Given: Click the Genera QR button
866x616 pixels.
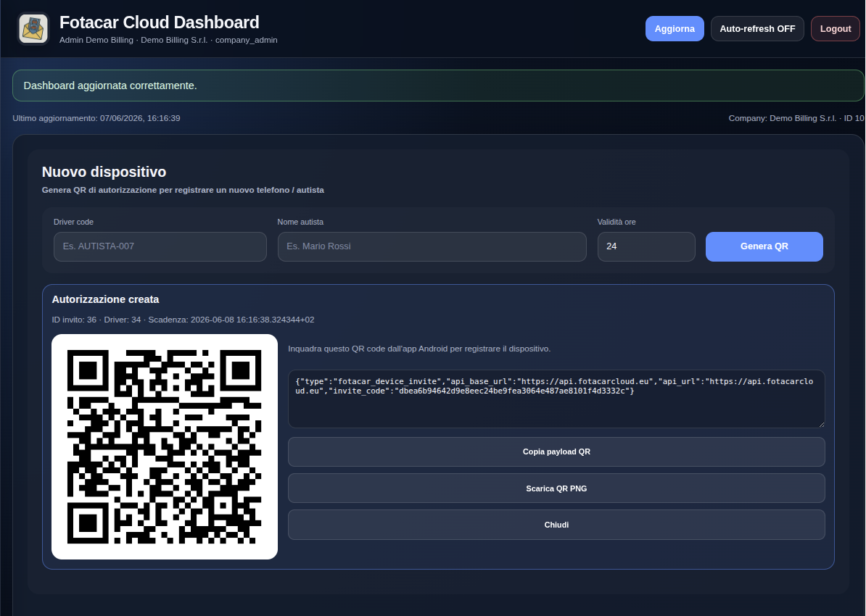Looking at the screenshot, I should click(764, 246).
